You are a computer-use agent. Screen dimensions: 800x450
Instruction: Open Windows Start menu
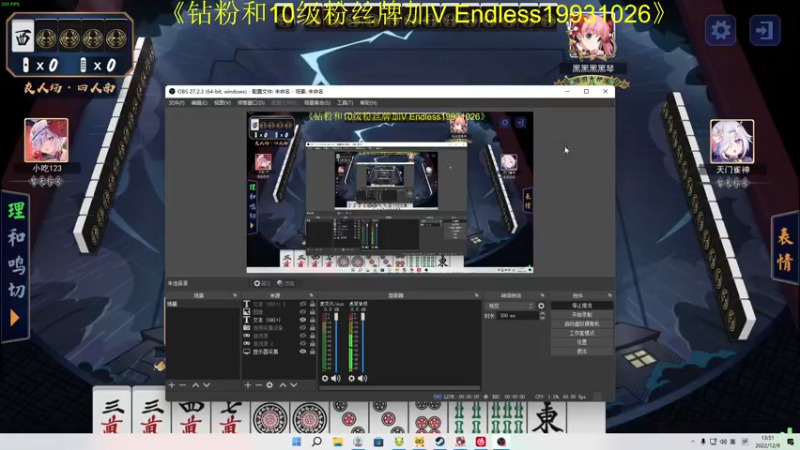click(296, 442)
